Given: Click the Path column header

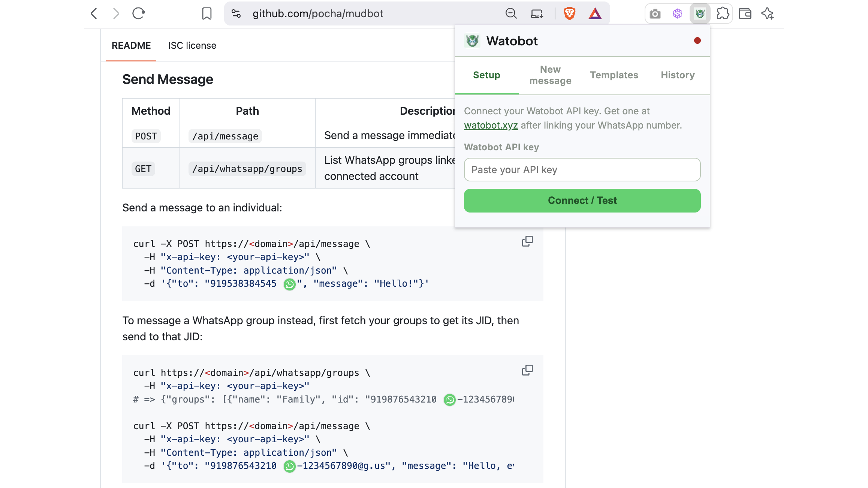Looking at the screenshot, I should 247,111.
